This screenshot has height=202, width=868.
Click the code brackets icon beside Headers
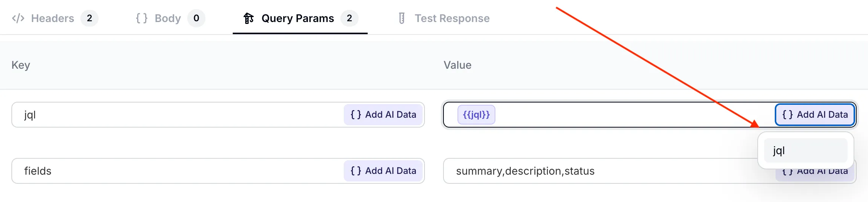coord(18,18)
